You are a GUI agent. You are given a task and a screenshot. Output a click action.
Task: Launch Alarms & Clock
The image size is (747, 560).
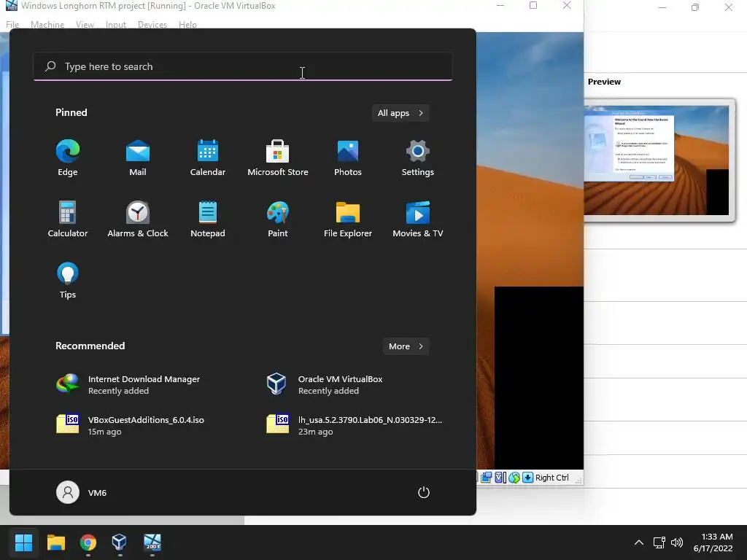click(138, 219)
